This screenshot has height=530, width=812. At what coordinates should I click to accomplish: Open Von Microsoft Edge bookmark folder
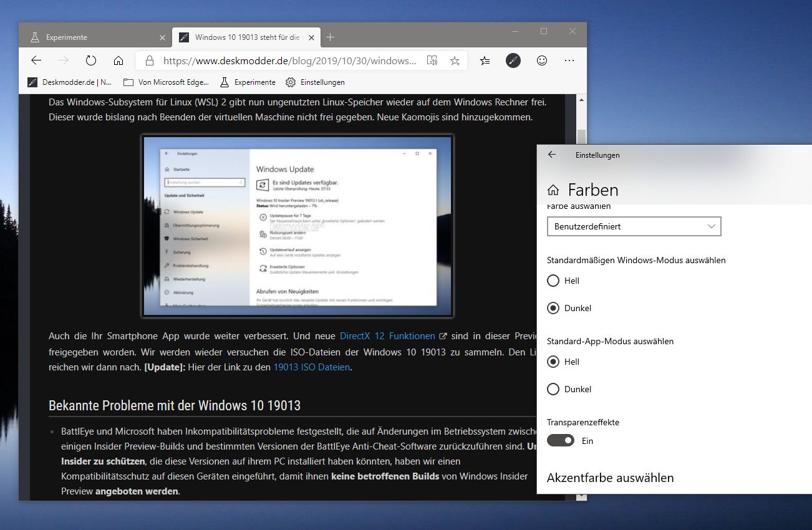click(166, 82)
